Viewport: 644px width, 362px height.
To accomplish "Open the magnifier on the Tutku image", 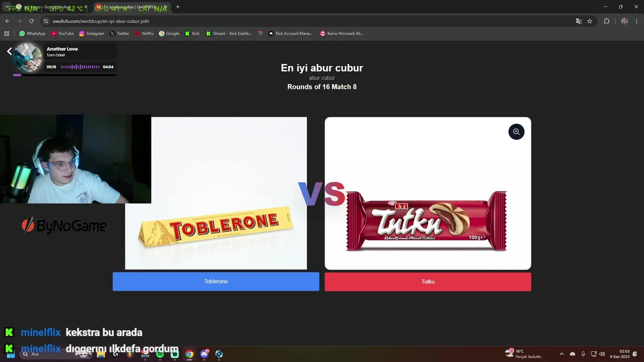I will click(x=516, y=132).
